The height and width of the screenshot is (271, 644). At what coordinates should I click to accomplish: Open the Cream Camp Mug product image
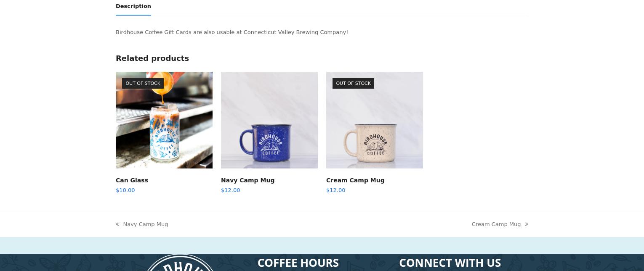[x=375, y=120]
